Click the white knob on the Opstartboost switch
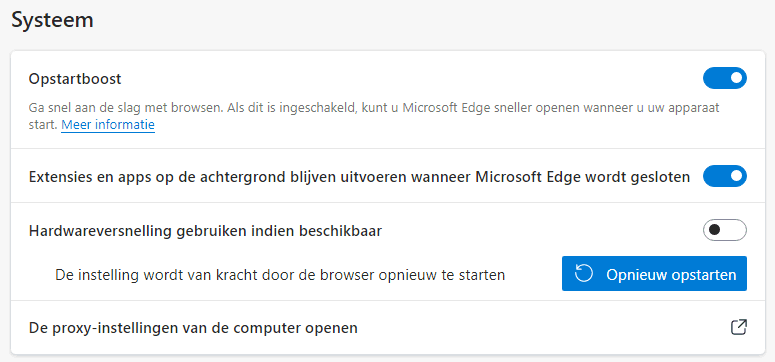The height and width of the screenshot is (362, 775). (736, 78)
